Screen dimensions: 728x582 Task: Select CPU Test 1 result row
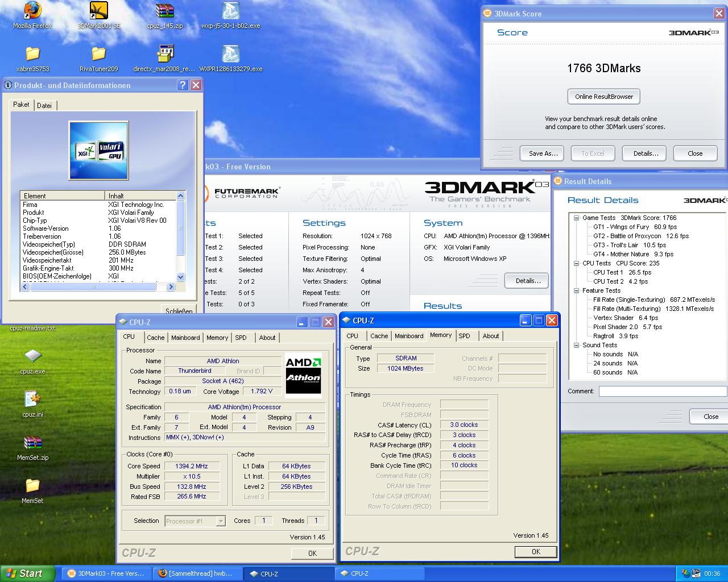tap(622, 272)
